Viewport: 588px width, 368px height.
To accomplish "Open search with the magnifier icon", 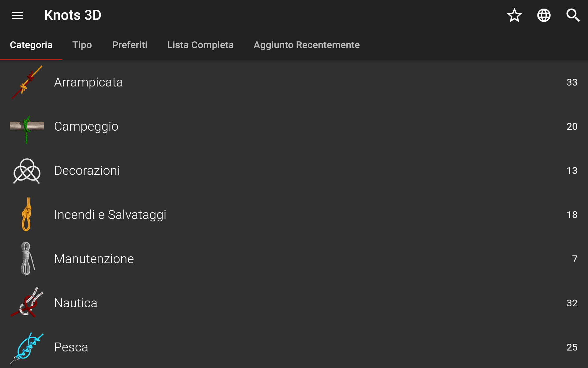I will pyautogui.click(x=573, y=15).
